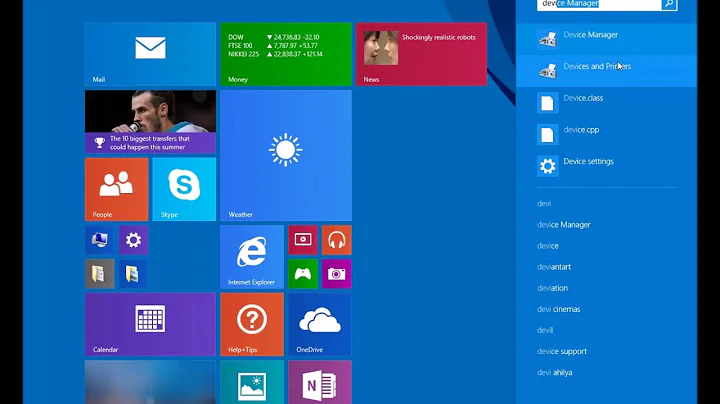Open the Calendar tile

pyautogui.click(x=150, y=324)
